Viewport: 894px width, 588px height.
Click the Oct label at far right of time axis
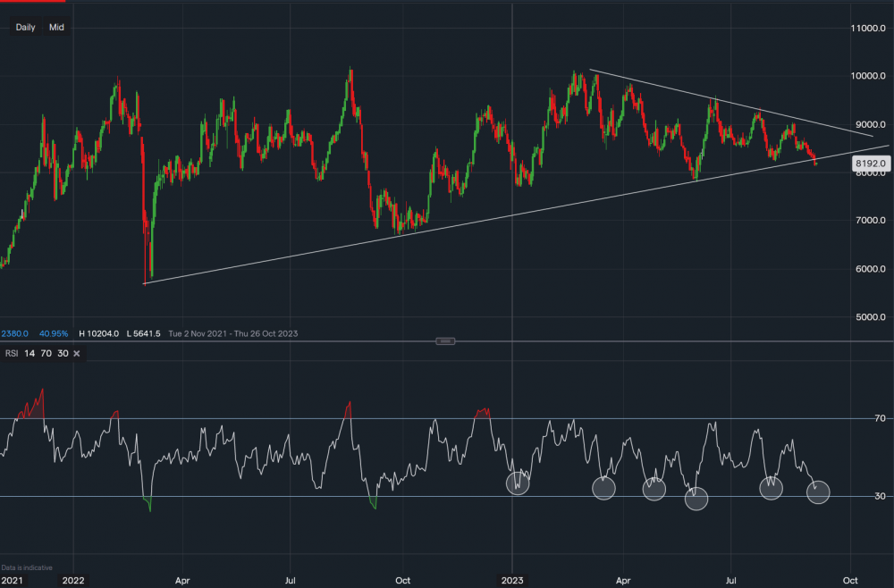pos(850,580)
